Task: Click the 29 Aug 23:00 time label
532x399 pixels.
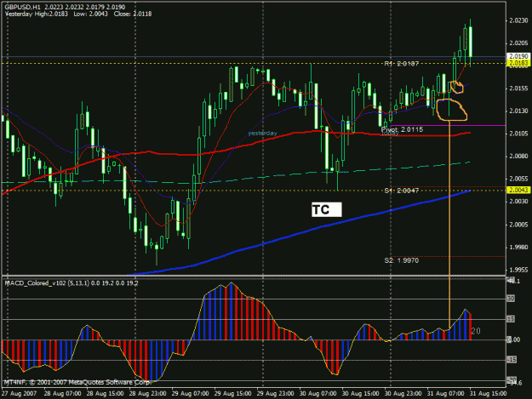Action: pos(275,394)
